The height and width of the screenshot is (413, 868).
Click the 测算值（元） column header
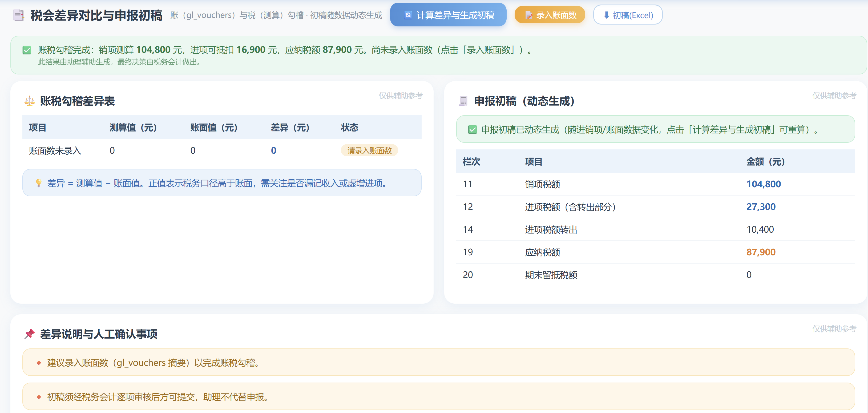[x=134, y=128]
